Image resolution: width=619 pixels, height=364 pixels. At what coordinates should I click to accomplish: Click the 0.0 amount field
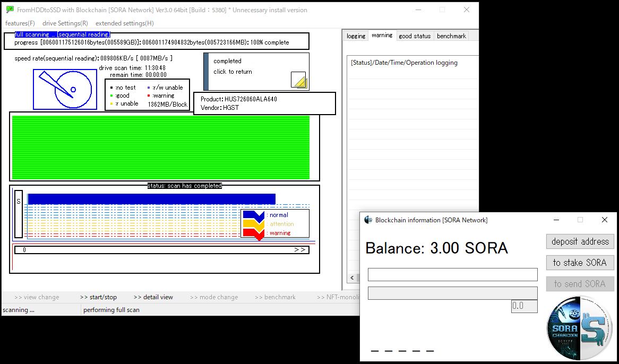point(525,306)
